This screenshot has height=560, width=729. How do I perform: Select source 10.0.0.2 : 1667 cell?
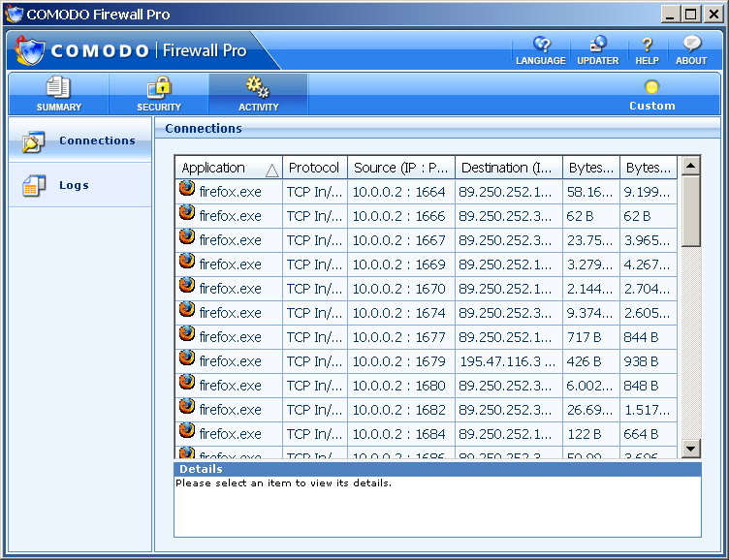tap(401, 240)
